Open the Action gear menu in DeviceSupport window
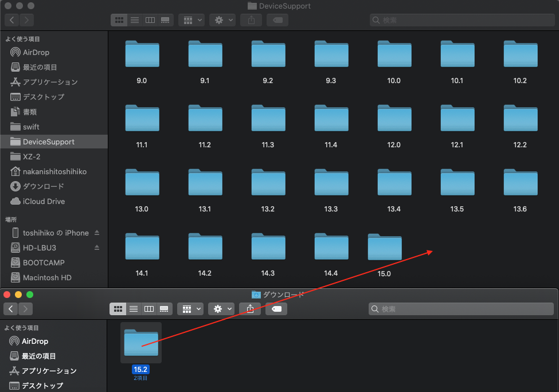559x392 pixels. [222, 20]
